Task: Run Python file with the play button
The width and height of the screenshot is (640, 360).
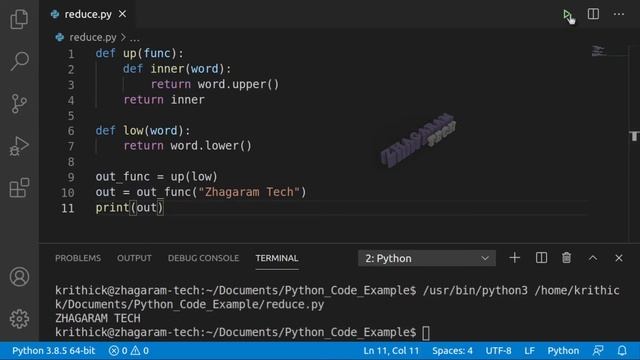Action: pyautogui.click(x=567, y=15)
